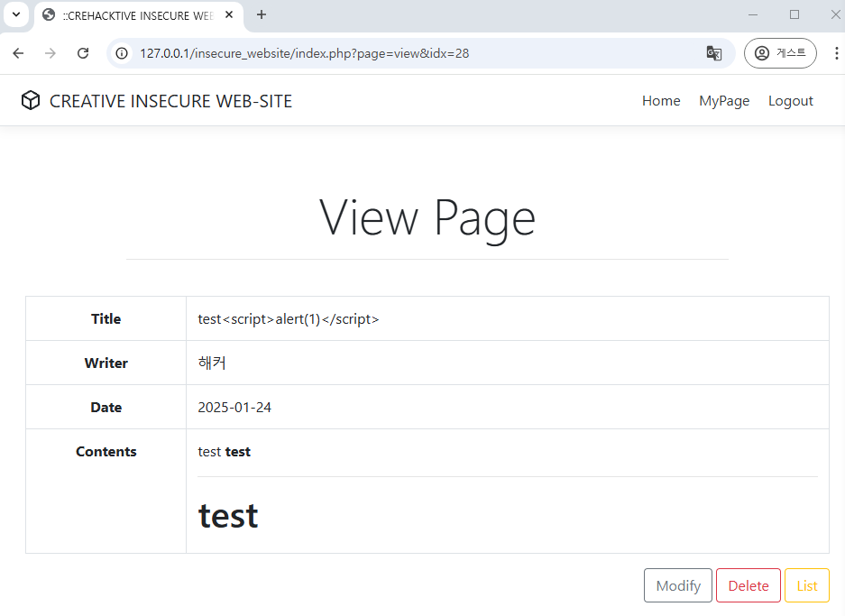
Task: Open a new tab with plus button
Action: [x=262, y=15]
